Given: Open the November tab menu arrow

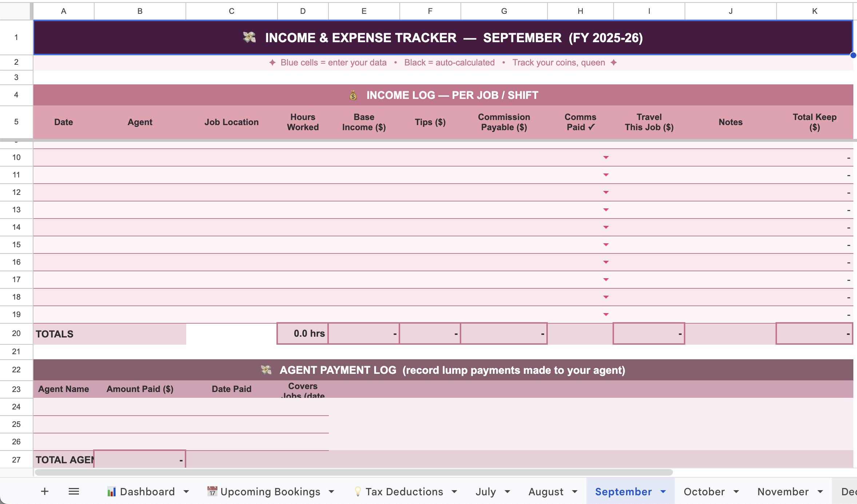Looking at the screenshot, I should pos(820,492).
